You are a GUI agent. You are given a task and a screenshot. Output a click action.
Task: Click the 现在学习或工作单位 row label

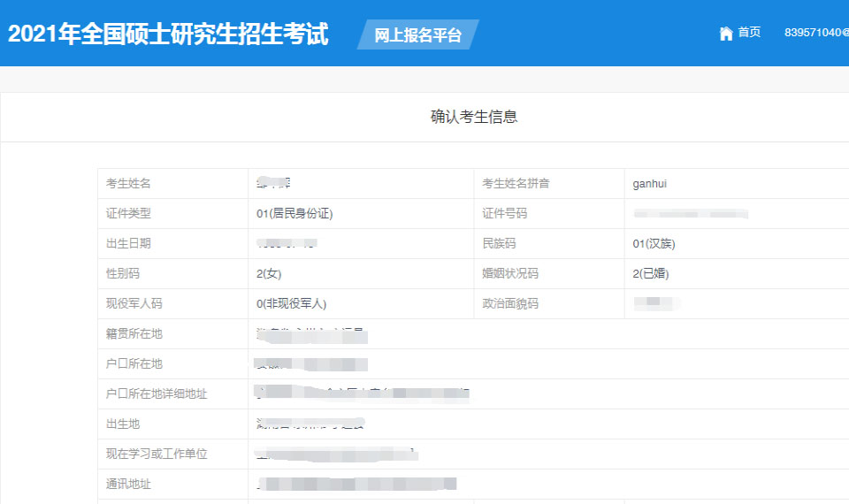tap(157, 454)
